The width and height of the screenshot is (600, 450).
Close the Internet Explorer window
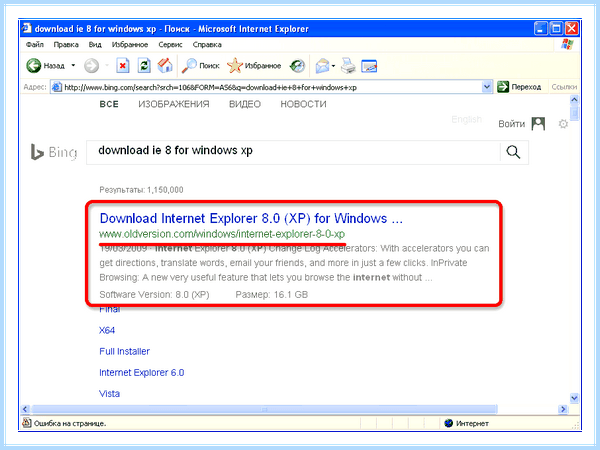coord(571,28)
